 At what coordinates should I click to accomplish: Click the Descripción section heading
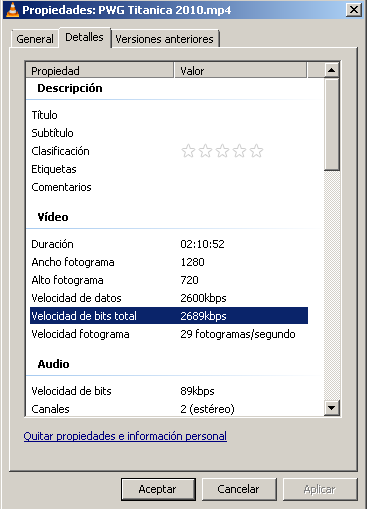point(70,88)
